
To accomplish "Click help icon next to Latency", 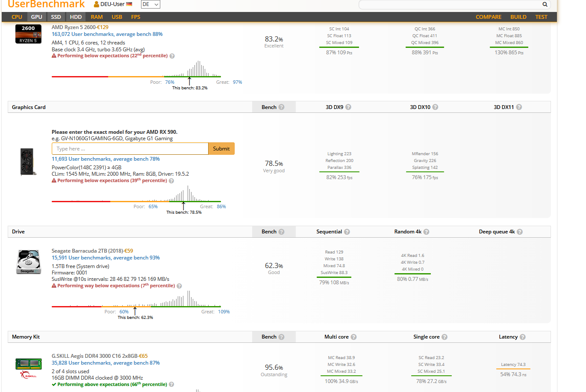I will point(523,337).
